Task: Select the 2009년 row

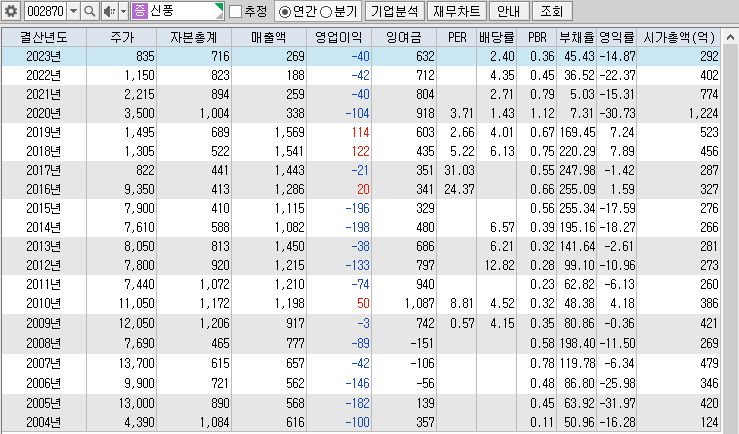Action: coord(361,323)
